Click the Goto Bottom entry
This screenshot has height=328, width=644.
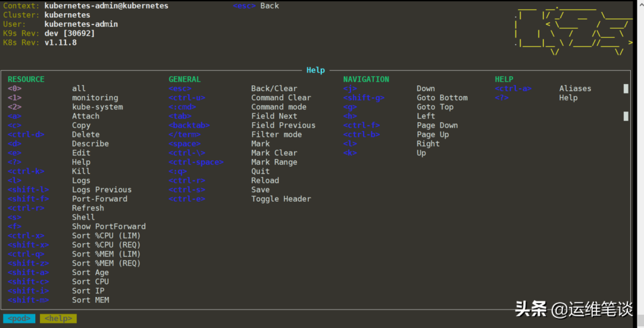tap(442, 98)
